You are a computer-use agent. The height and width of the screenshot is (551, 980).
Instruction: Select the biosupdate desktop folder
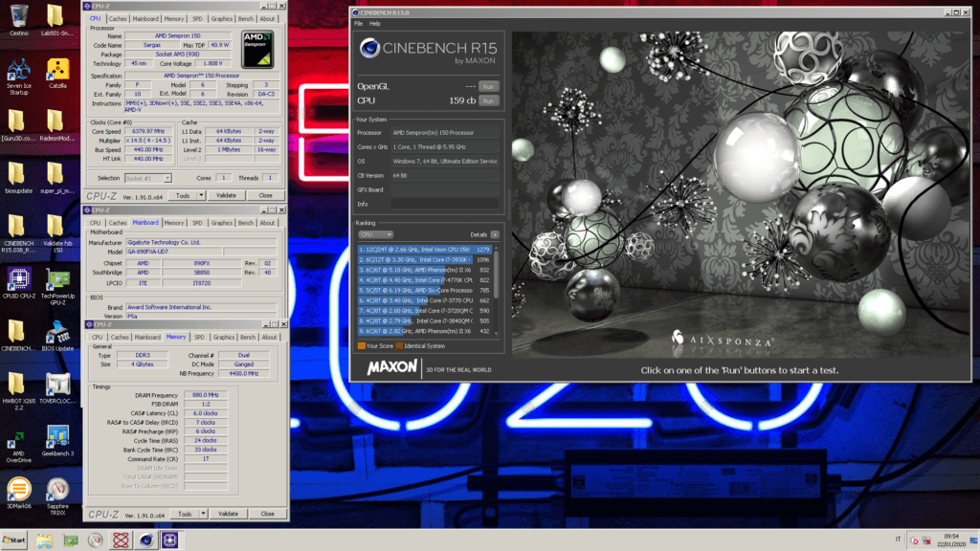tap(19, 178)
